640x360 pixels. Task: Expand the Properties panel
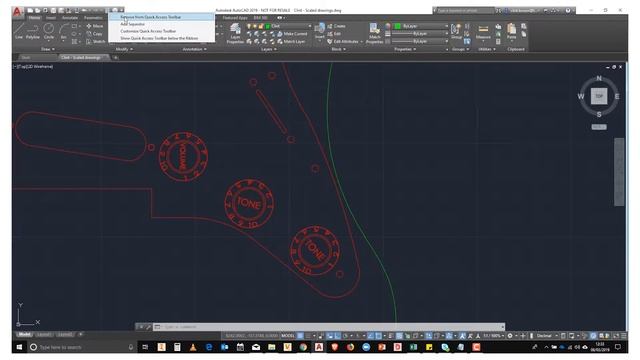(405, 49)
